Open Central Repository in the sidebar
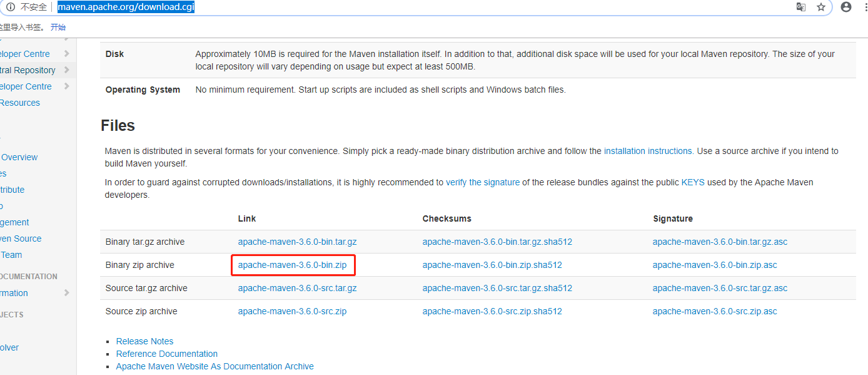 28,70
